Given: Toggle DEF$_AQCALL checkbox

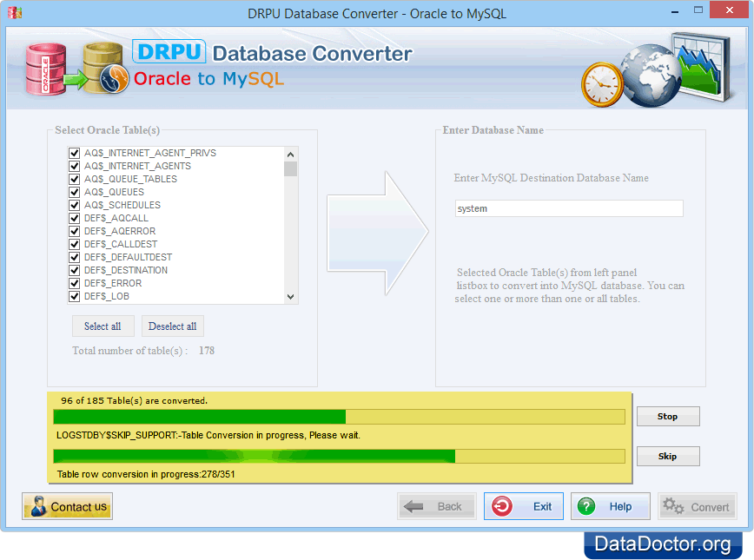Looking at the screenshot, I should click(x=74, y=218).
